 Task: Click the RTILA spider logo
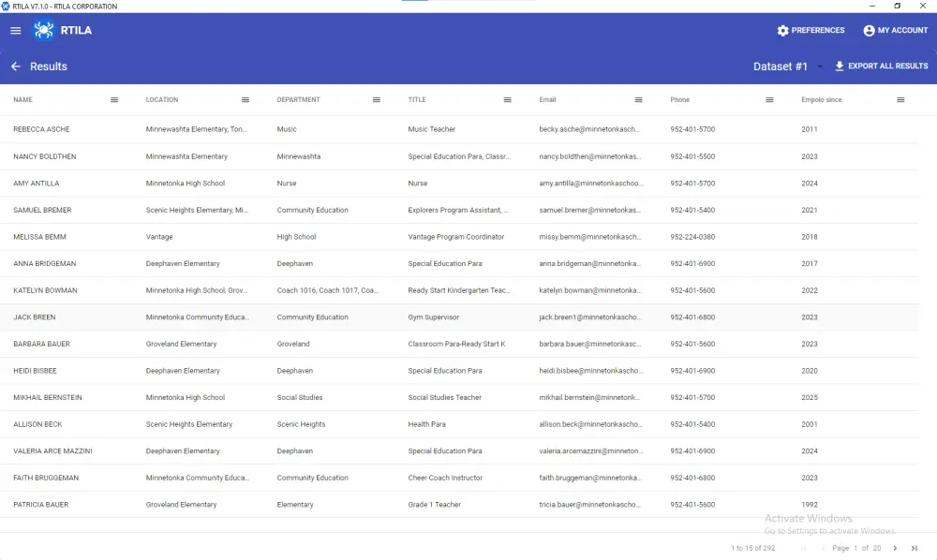pyautogui.click(x=44, y=30)
